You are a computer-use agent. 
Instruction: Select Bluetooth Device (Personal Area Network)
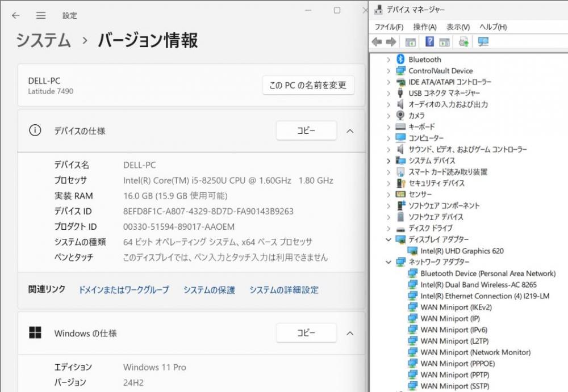(x=488, y=273)
